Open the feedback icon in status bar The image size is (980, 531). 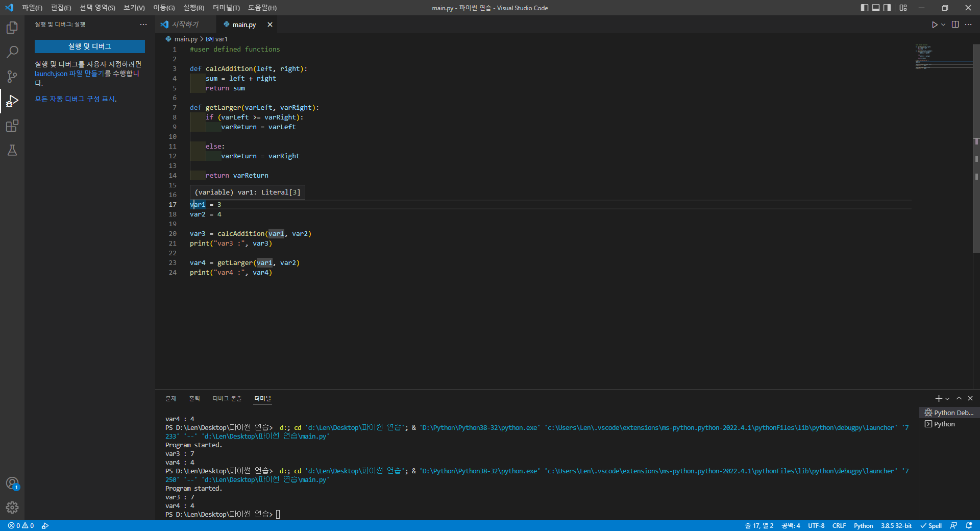tap(953, 525)
